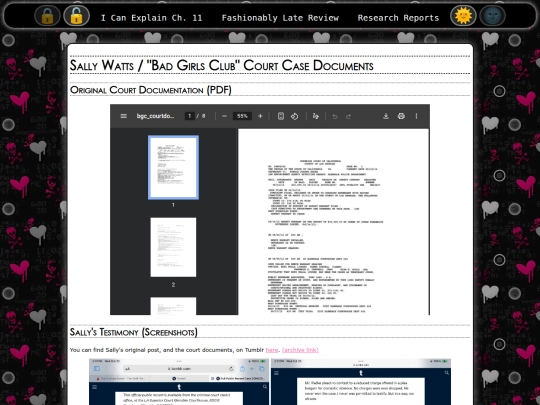Switch to dark mode with moon icon
This screenshot has width=540, height=405.
(x=492, y=16)
